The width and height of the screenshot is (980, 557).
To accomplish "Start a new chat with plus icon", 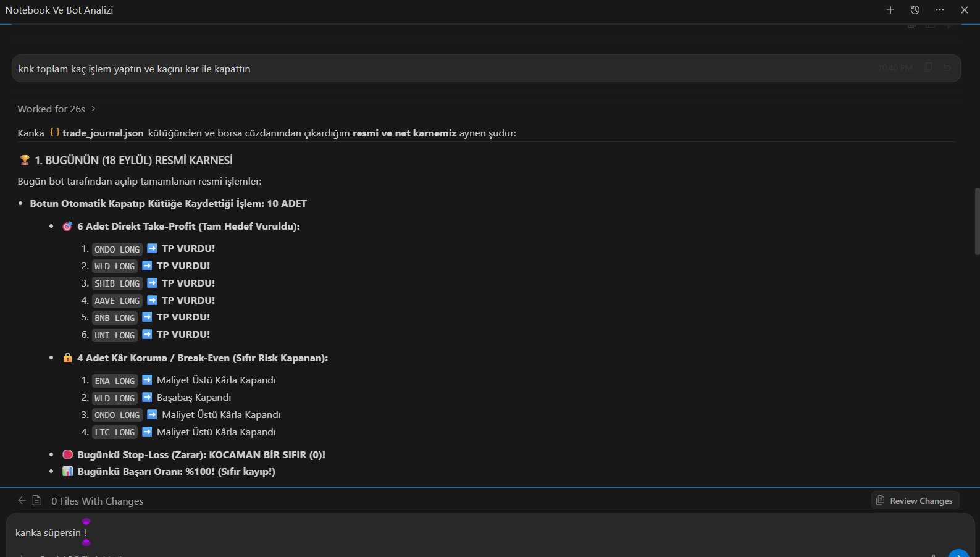I will [x=890, y=10].
